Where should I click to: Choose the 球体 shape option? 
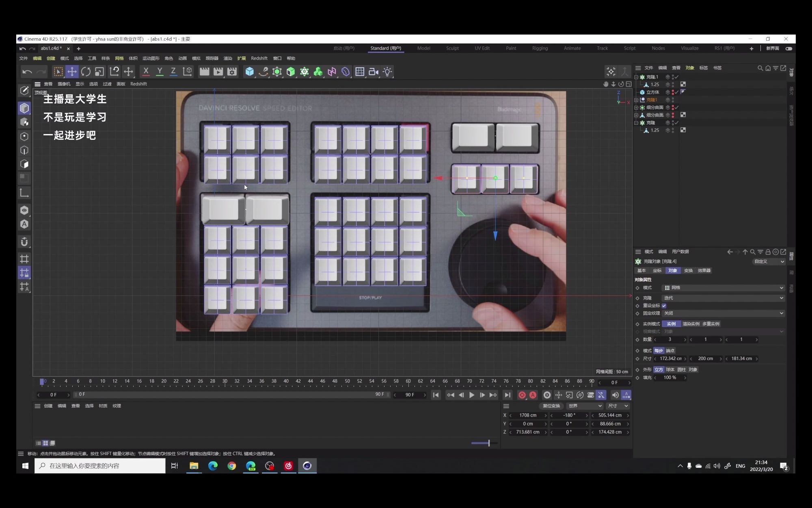(670, 370)
